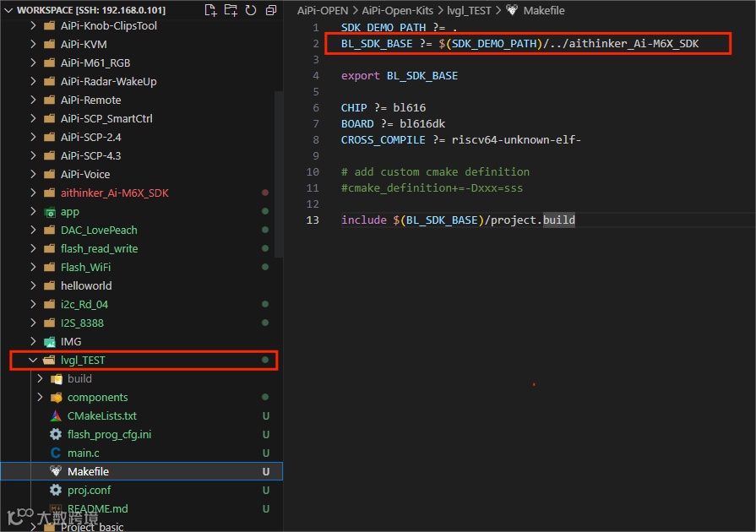The width and height of the screenshot is (756, 532).
Task: Click the CROSS_COMPILE riscv64 line
Action: 461,139
